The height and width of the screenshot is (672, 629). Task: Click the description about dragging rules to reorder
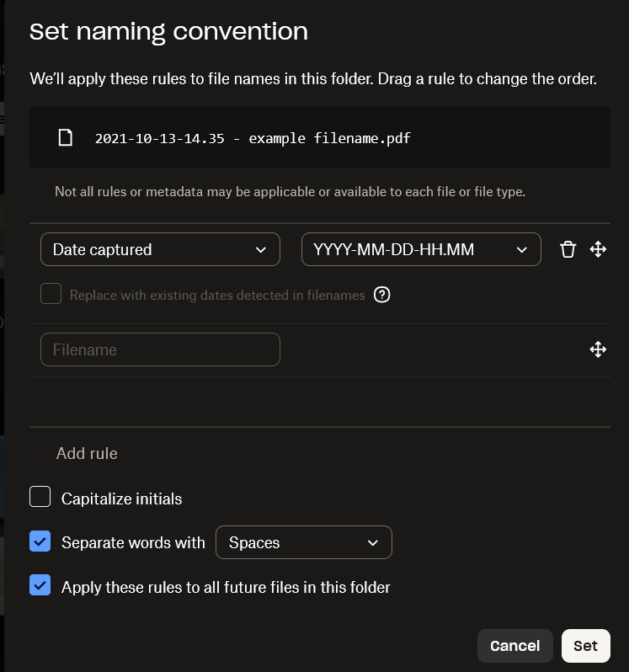[313, 79]
